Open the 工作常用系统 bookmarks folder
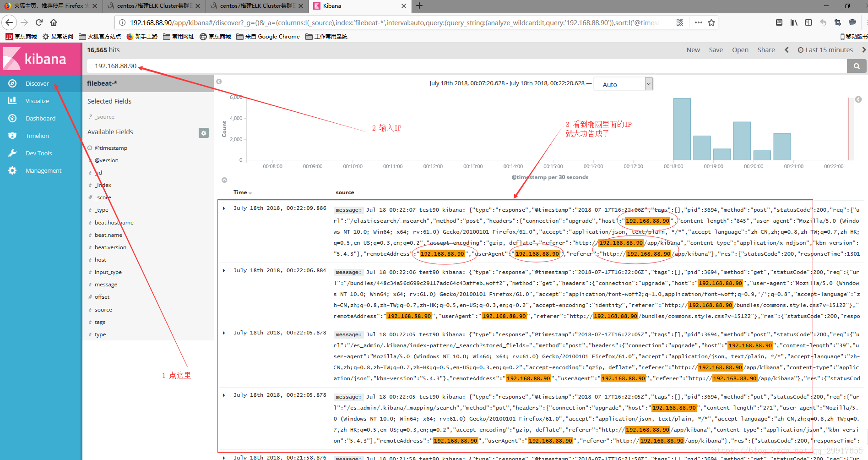This screenshot has height=460, width=868. pos(326,37)
